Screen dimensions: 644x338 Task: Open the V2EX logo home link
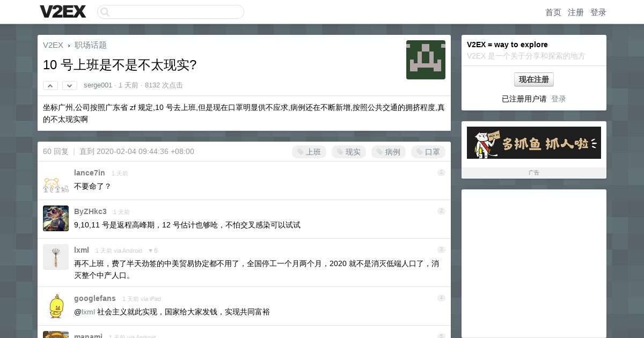(63, 11)
